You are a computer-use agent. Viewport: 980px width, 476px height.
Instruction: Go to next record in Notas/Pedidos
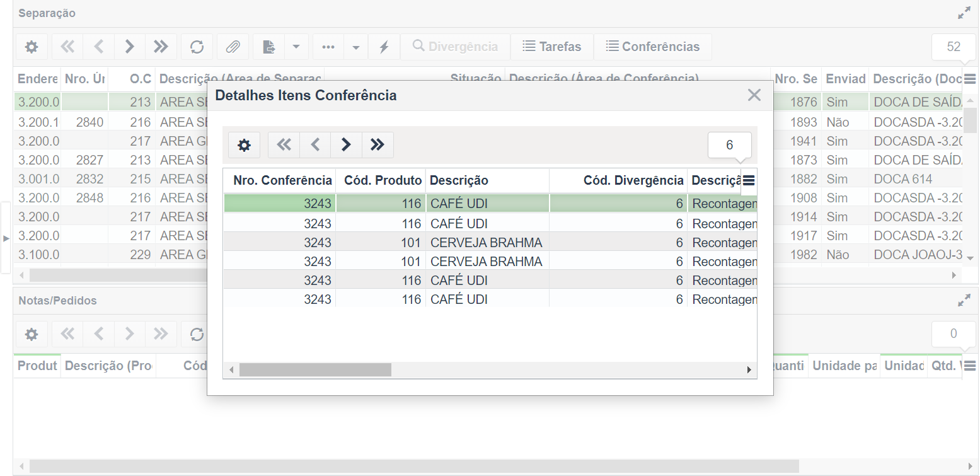coord(130,334)
